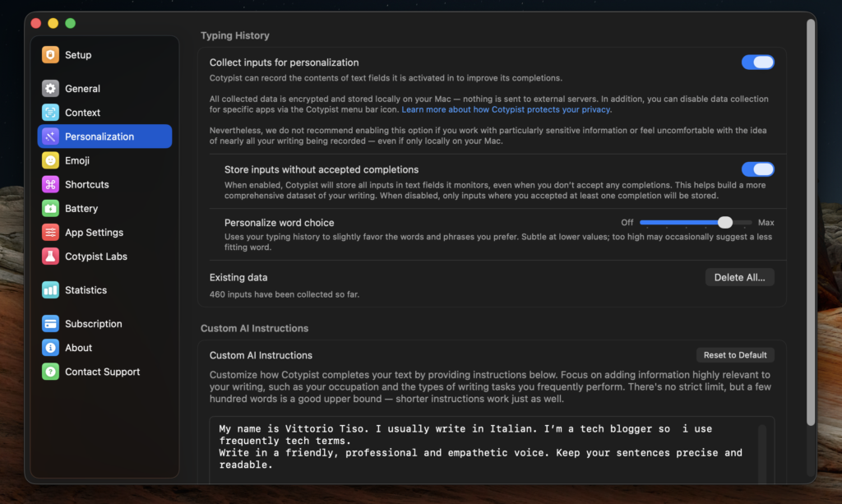This screenshot has width=842, height=504.
Task: Click the General gear icon
Action: [50, 89]
